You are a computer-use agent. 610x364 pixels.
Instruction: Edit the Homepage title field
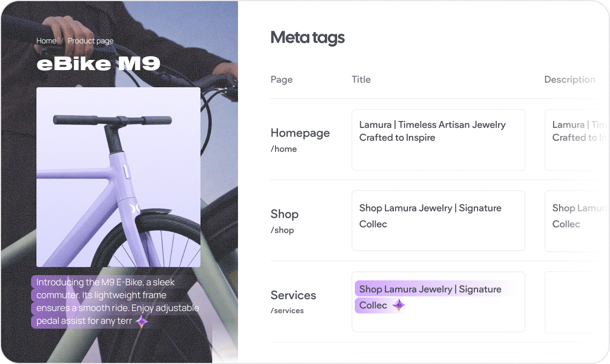[x=438, y=140]
